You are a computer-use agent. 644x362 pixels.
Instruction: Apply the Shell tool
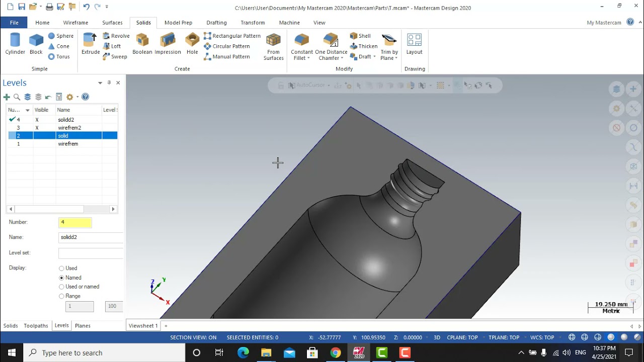pyautogui.click(x=360, y=36)
